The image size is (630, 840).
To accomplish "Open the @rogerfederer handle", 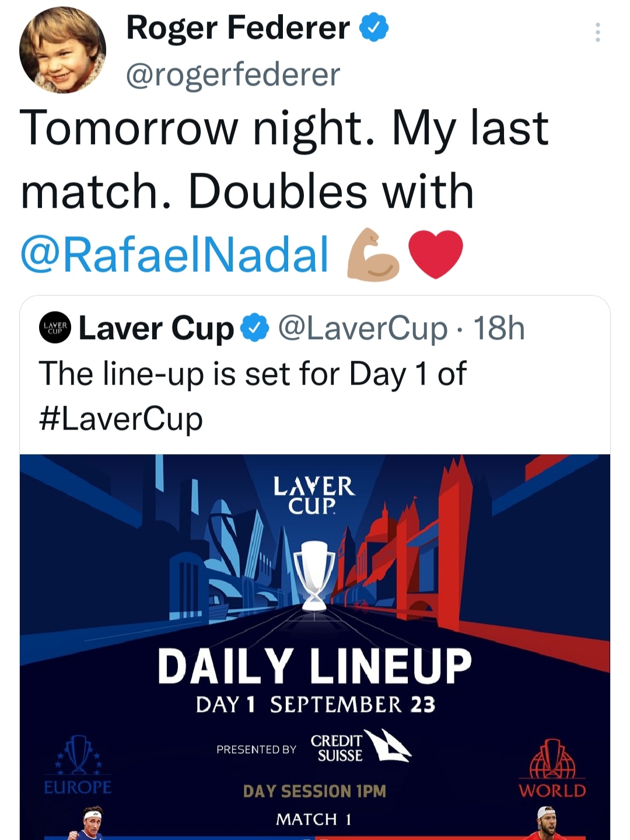I will pos(233,74).
